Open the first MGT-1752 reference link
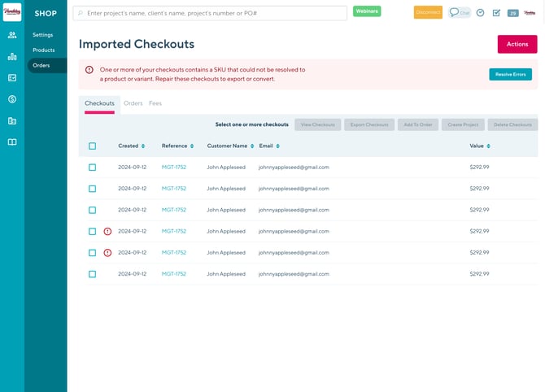Screen dimensions: 545x392 [174, 167]
